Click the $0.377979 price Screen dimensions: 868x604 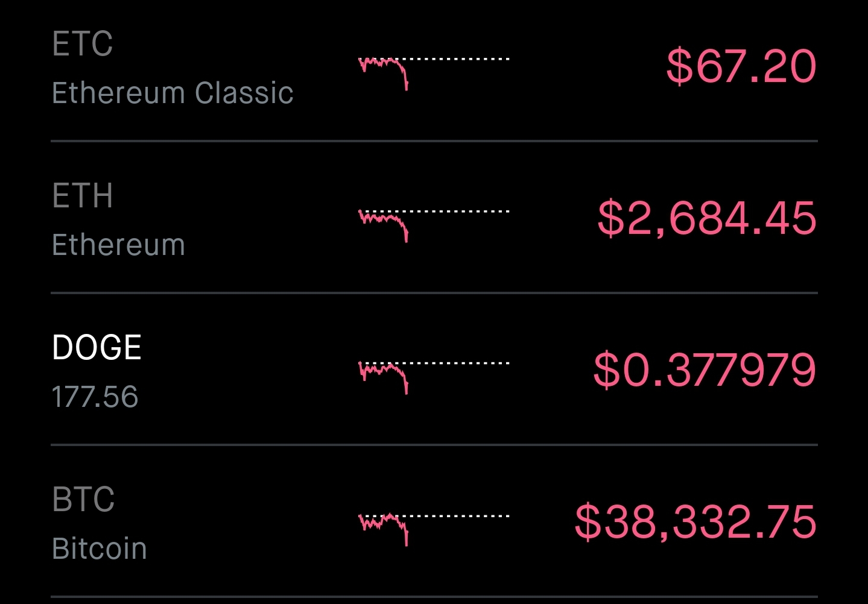(705, 370)
